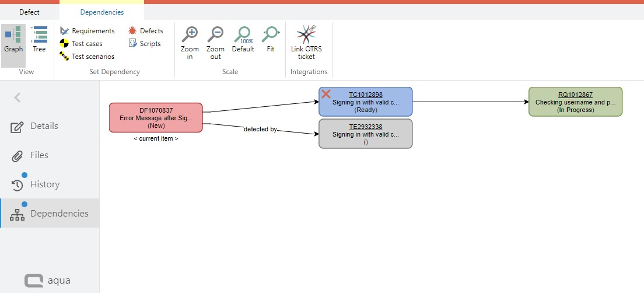644x293 pixels.
Task: Switch to Graph view
Action: pos(13,40)
